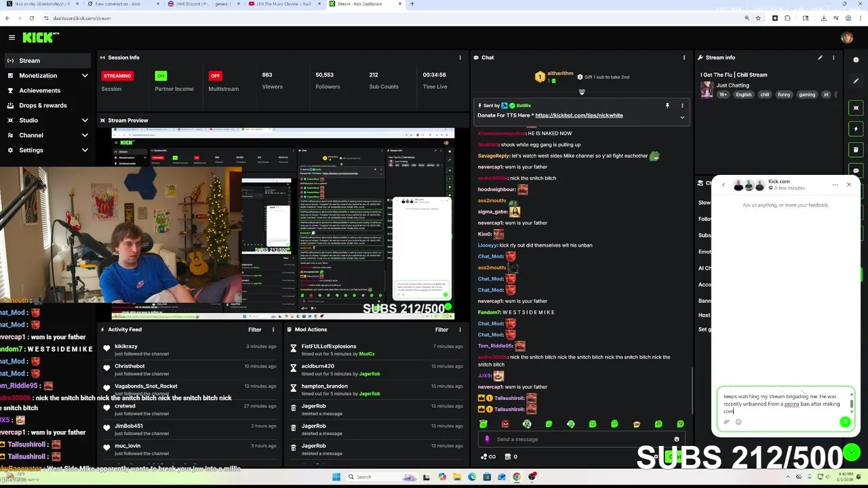Viewport: 868px width, 488px height.
Task: Open the kickbot.com tips link
Action: click(x=578, y=115)
